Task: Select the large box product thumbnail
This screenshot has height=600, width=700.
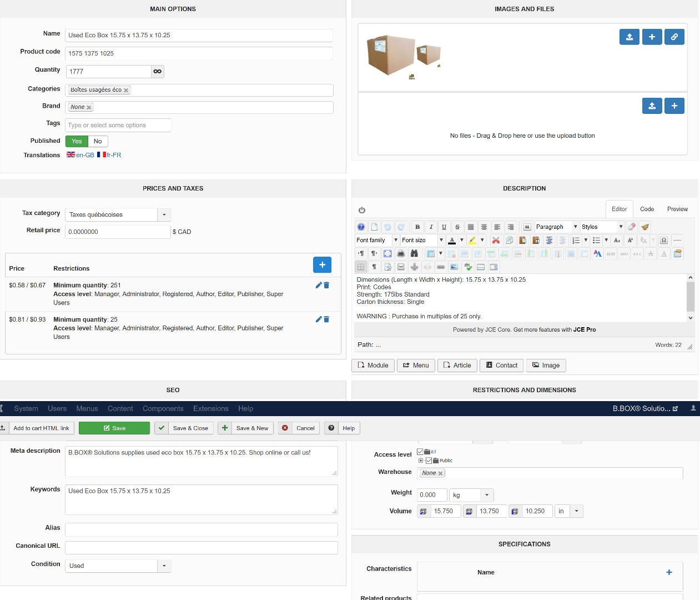Action: (391, 55)
